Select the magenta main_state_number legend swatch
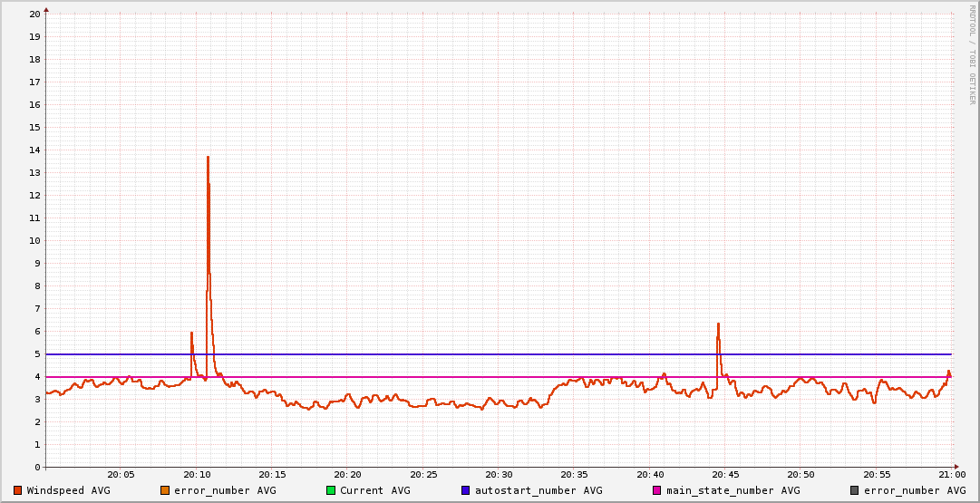 coord(657,490)
